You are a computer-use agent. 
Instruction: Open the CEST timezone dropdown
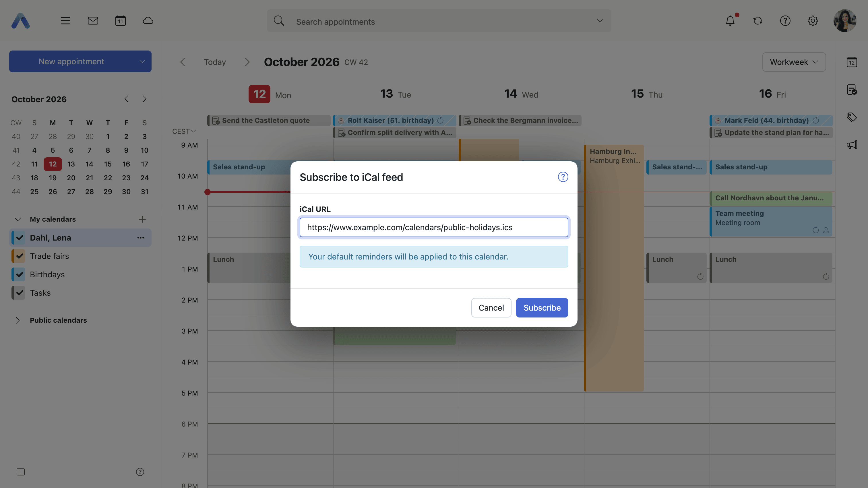[184, 131]
